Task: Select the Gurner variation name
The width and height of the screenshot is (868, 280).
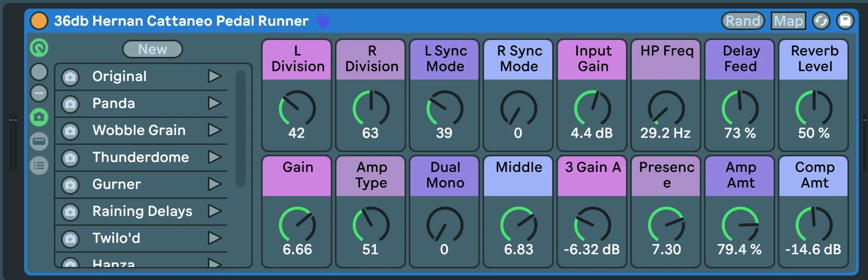Action: [117, 184]
